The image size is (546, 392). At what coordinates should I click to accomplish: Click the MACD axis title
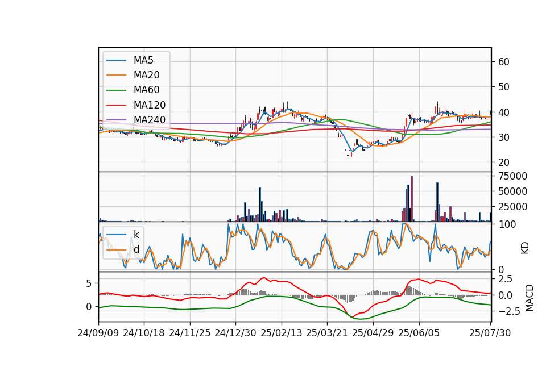coord(530,298)
